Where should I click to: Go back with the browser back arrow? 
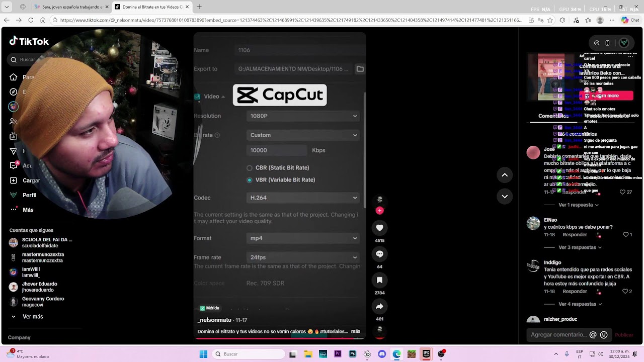[x=7, y=20]
